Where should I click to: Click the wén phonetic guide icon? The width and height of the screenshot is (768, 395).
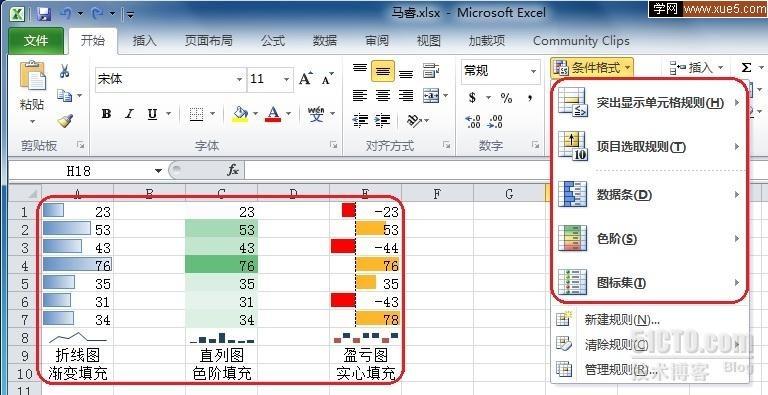click(316, 114)
